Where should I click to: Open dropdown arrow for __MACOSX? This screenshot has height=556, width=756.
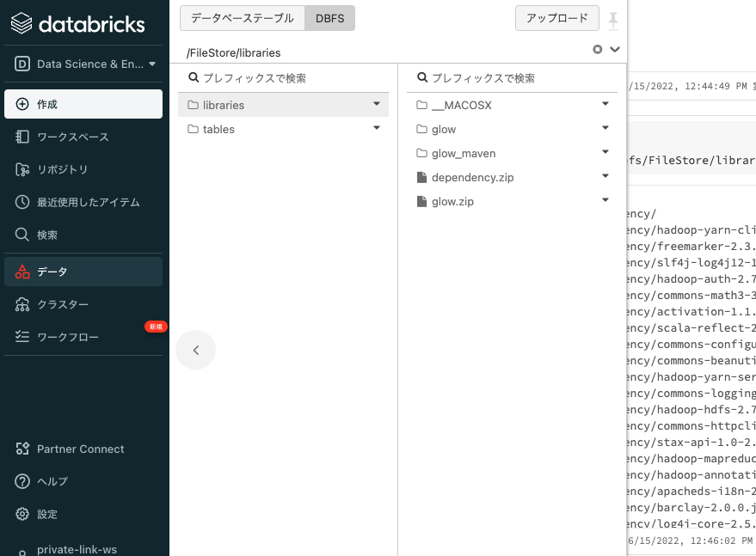click(x=605, y=104)
